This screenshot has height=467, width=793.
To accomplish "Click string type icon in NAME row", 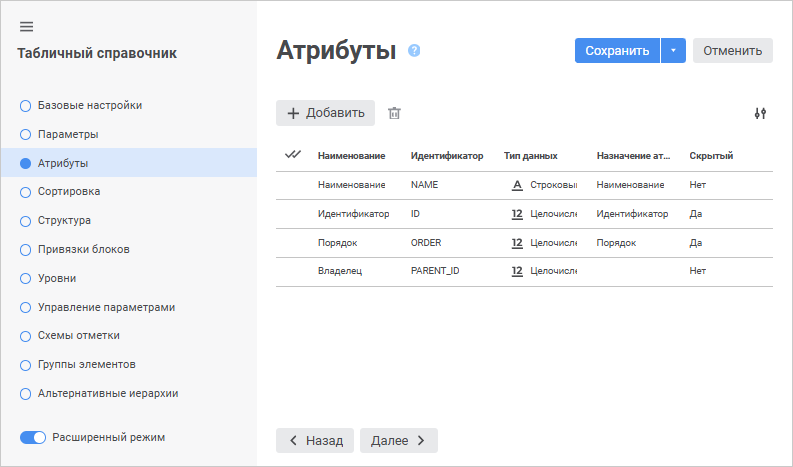I will point(517,185).
